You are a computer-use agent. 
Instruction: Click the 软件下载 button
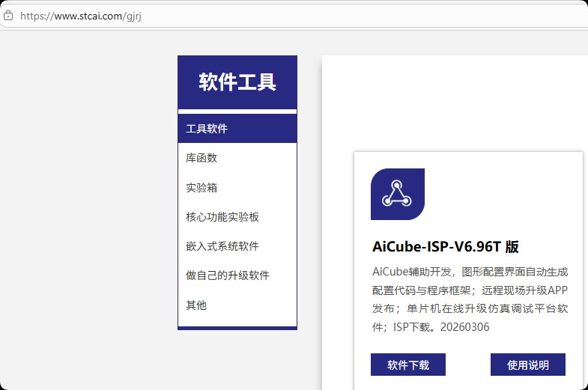point(408,365)
